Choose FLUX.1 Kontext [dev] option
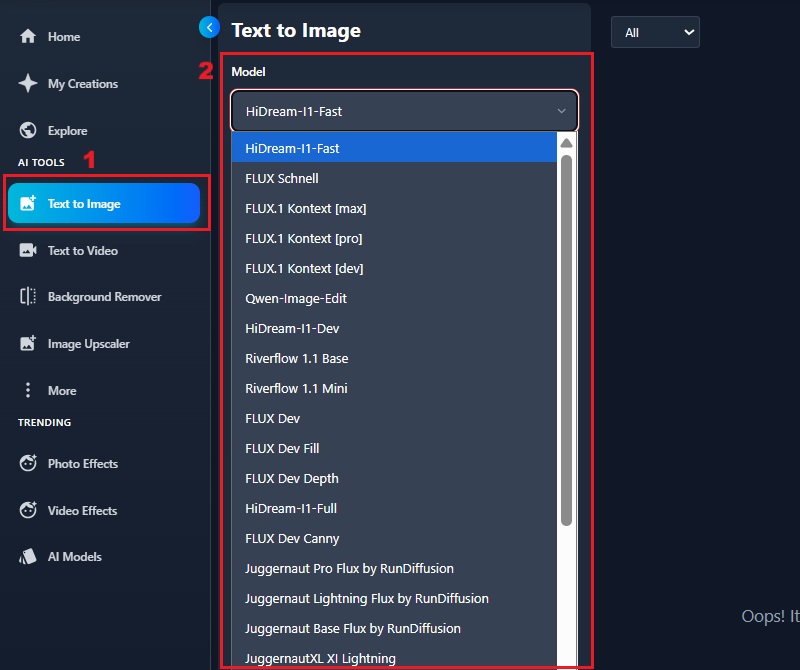The height and width of the screenshot is (670, 800). (394, 268)
